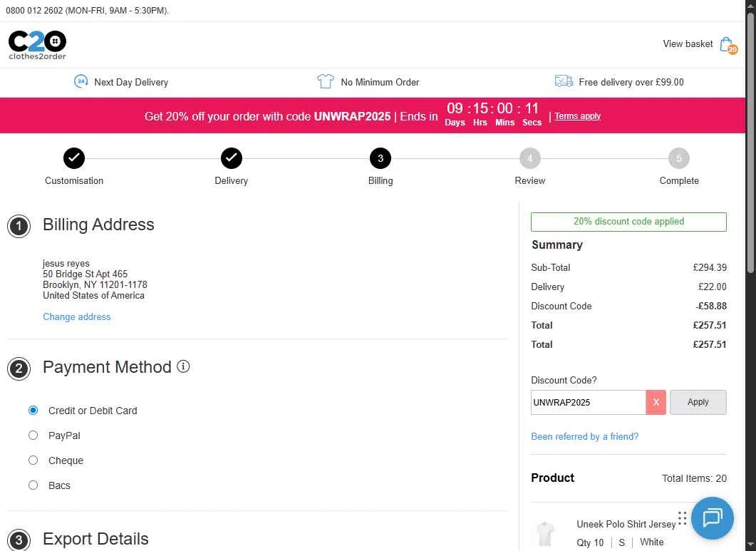The height and width of the screenshot is (551, 756).
Task: Click the View basket link
Action: (688, 44)
